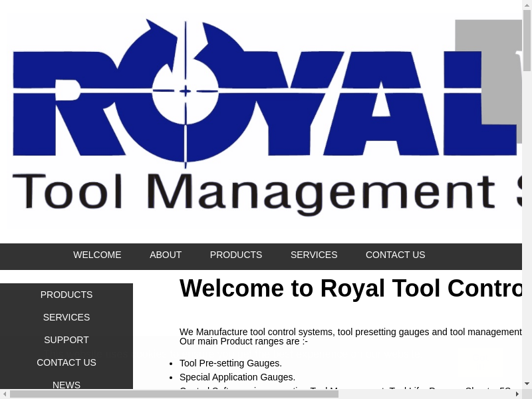Select SERVICES in the left sidebar menu

66,317
